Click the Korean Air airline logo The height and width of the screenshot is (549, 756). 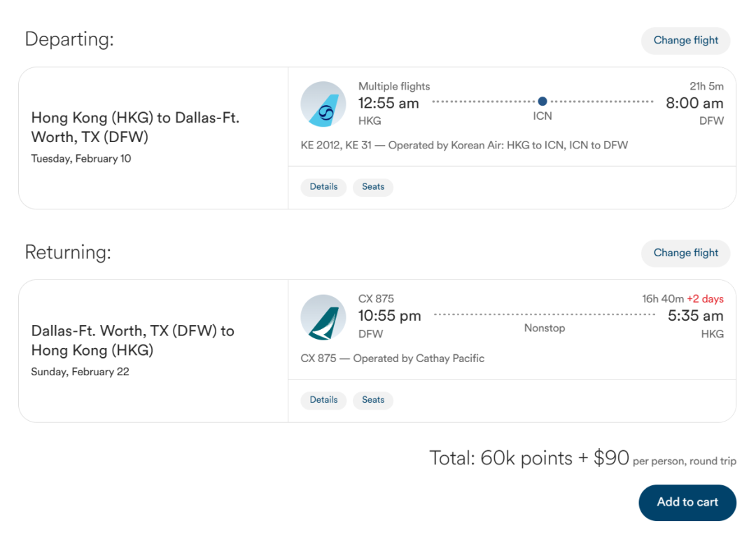pyautogui.click(x=323, y=105)
